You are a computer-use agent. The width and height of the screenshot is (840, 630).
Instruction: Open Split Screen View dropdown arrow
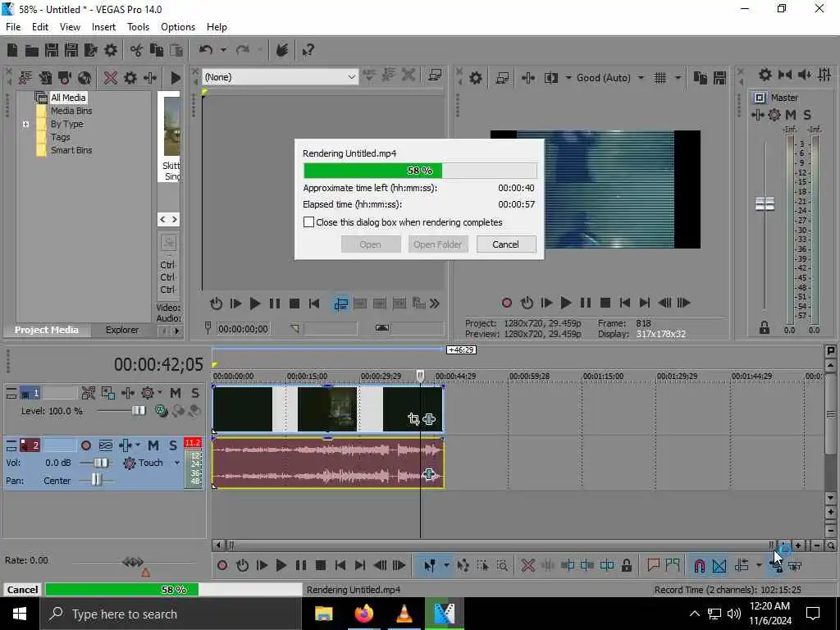tap(568, 78)
